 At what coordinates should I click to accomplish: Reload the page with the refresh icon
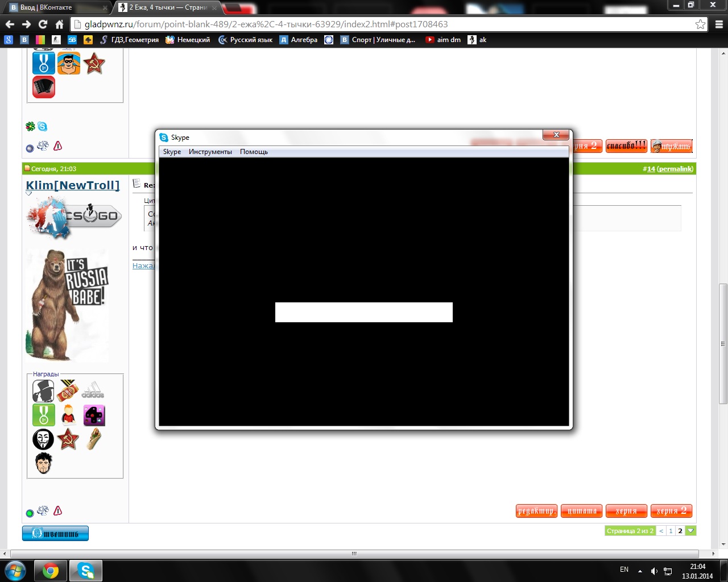(x=43, y=24)
